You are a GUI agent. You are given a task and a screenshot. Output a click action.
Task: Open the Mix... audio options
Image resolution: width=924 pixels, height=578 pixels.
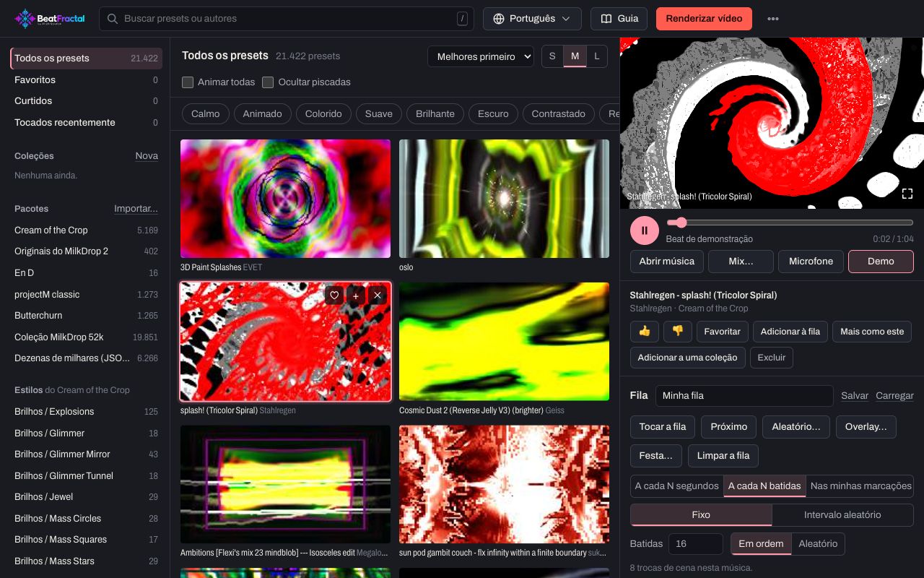[x=741, y=262]
